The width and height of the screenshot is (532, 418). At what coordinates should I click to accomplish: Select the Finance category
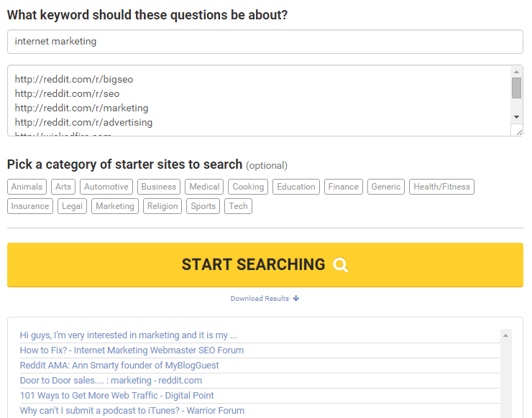344,187
